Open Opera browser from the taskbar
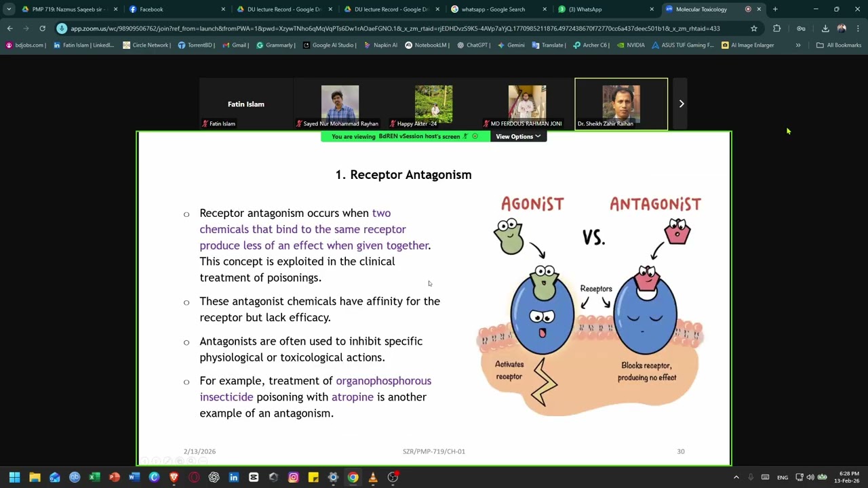Screen dimensions: 868x488 pyautogui.click(x=194, y=477)
